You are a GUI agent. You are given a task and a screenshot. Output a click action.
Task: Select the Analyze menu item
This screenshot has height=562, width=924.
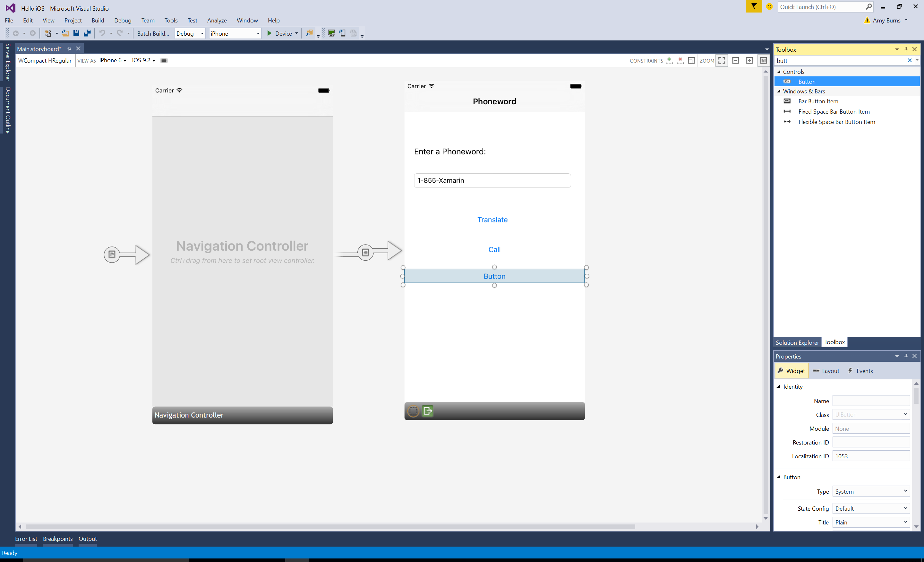coord(217,20)
